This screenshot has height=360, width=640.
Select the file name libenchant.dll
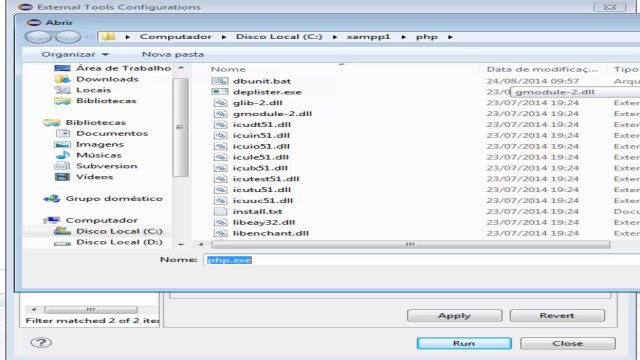(271, 233)
